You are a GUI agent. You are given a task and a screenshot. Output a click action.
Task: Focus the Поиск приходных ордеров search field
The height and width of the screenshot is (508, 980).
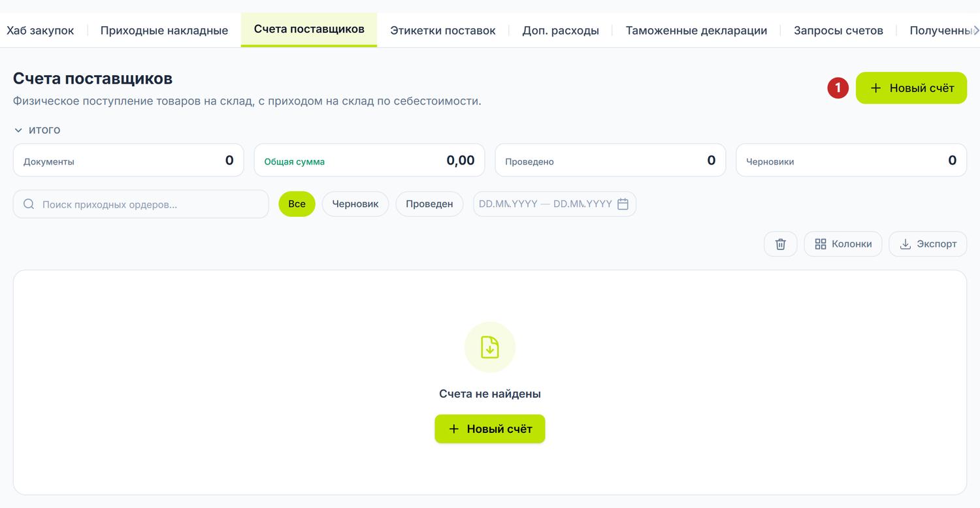pos(141,204)
